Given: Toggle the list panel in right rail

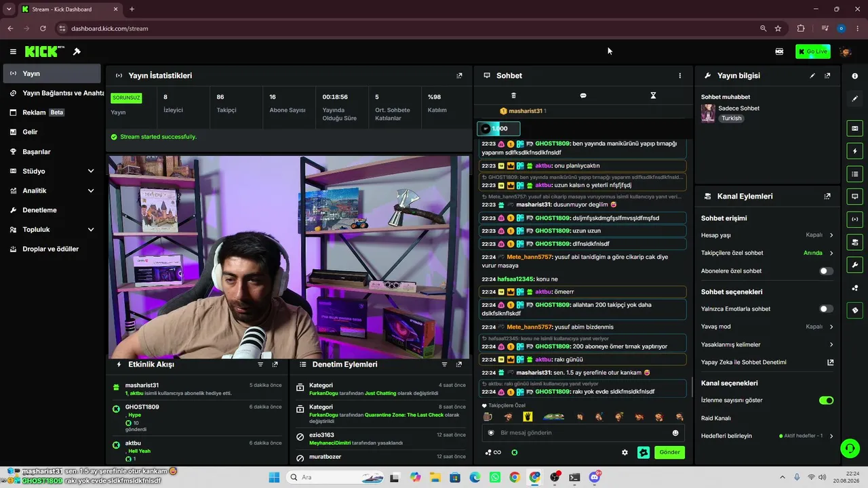Looking at the screenshot, I should click(854, 174).
